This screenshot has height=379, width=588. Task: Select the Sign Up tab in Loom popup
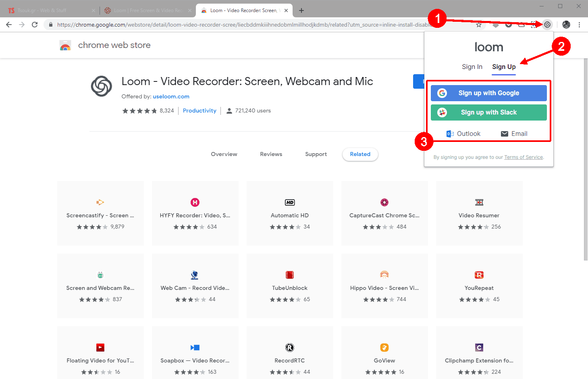(x=504, y=67)
